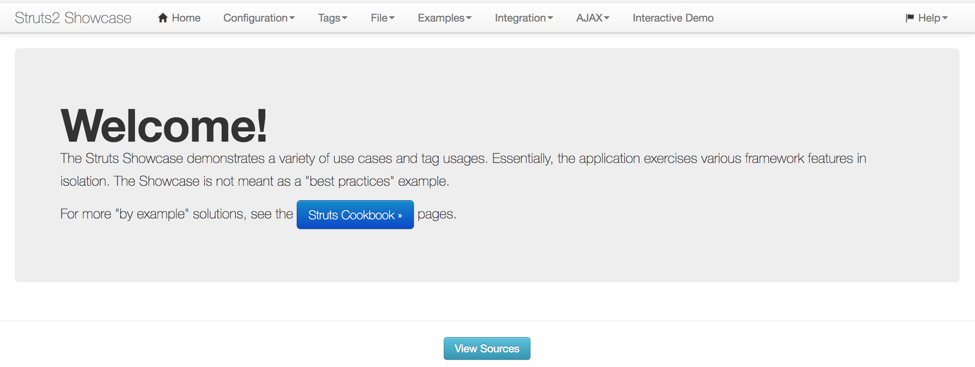Go to the Interactive Demo page
975x367 pixels.
pos(673,18)
